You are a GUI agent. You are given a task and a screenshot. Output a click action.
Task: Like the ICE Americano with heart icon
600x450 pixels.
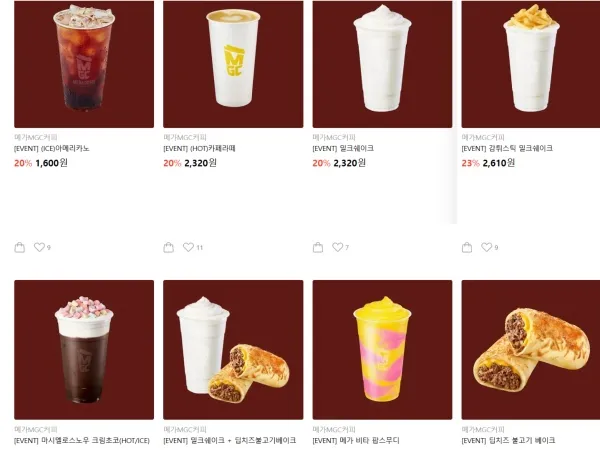pos(39,247)
